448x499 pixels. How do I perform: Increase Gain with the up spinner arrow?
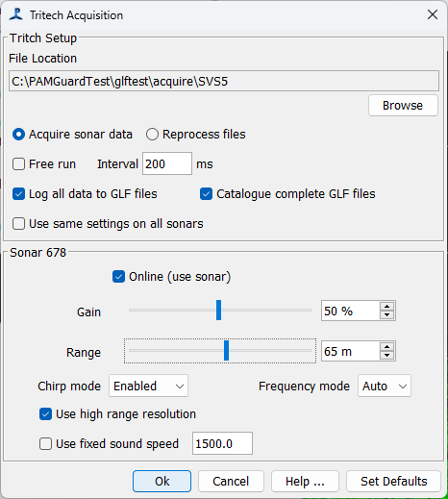coord(386,307)
